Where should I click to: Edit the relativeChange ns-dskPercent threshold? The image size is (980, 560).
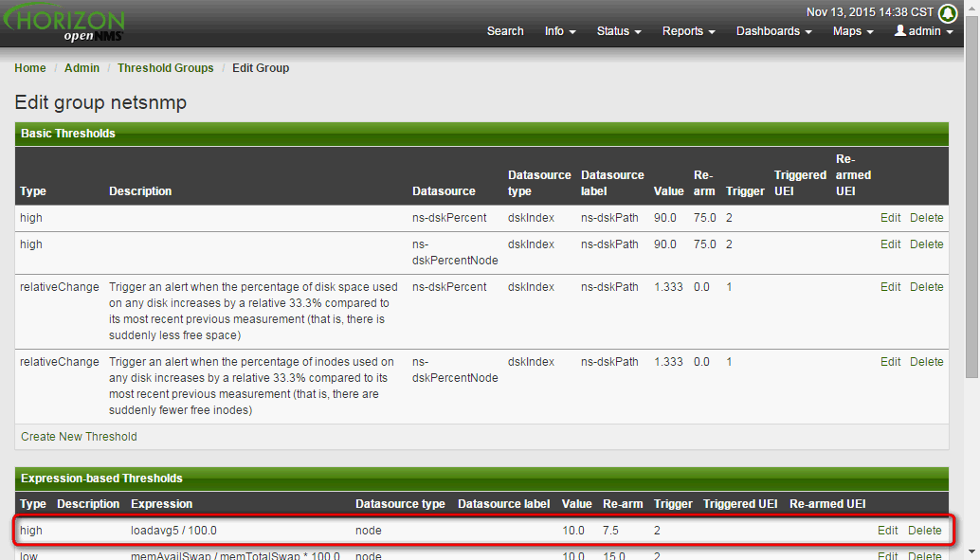coord(890,286)
